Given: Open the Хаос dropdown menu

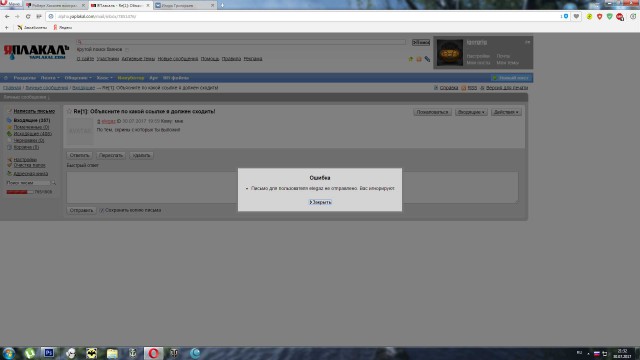Looking at the screenshot, I should coord(104,78).
